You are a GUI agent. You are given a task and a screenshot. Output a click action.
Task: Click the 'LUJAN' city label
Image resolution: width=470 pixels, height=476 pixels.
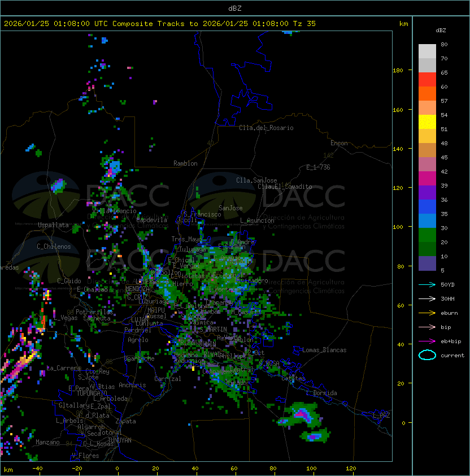(140, 319)
